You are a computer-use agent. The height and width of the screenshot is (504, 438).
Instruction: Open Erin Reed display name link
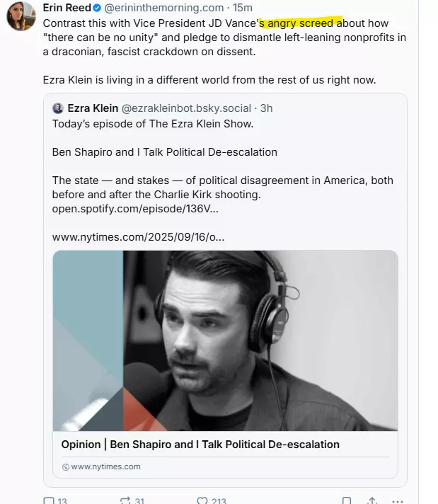click(x=67, y=8)
